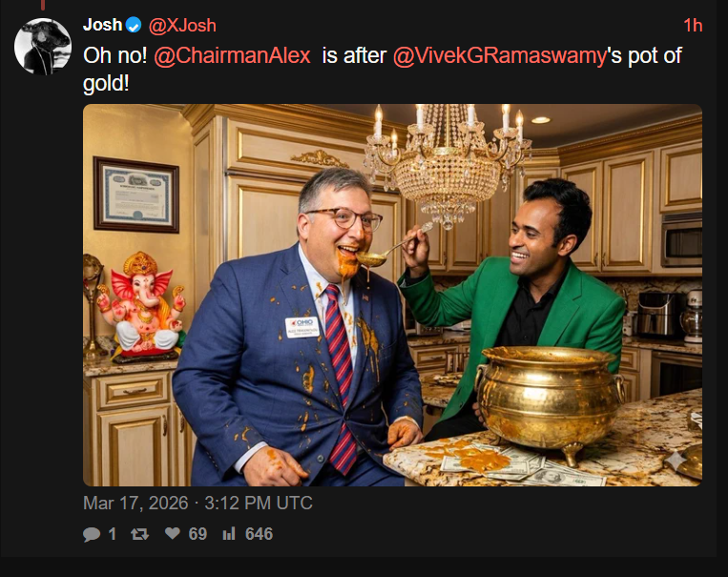Click the sparkle watermark on the image
Image resolution: width=728 pixels, height=577 pixels.
(x=675, y=461)
